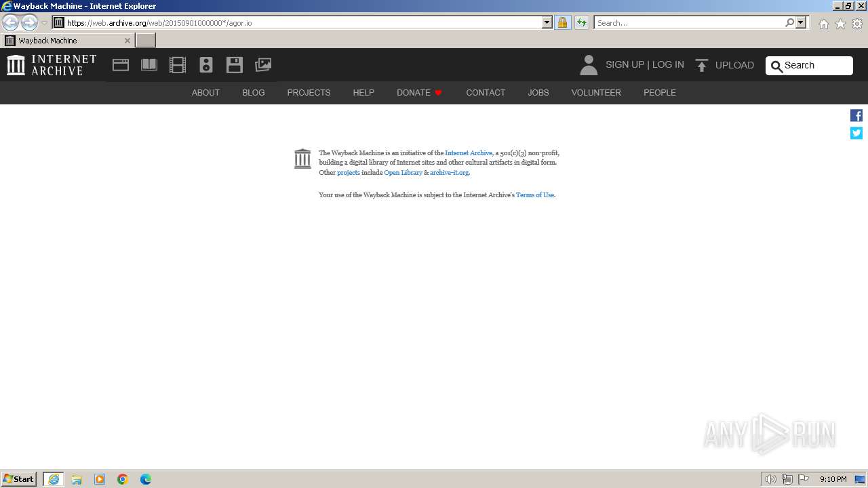The height and width of the screenshot is (488, 868).
Task: Click the user avatar icon
Action: [589, 65]
